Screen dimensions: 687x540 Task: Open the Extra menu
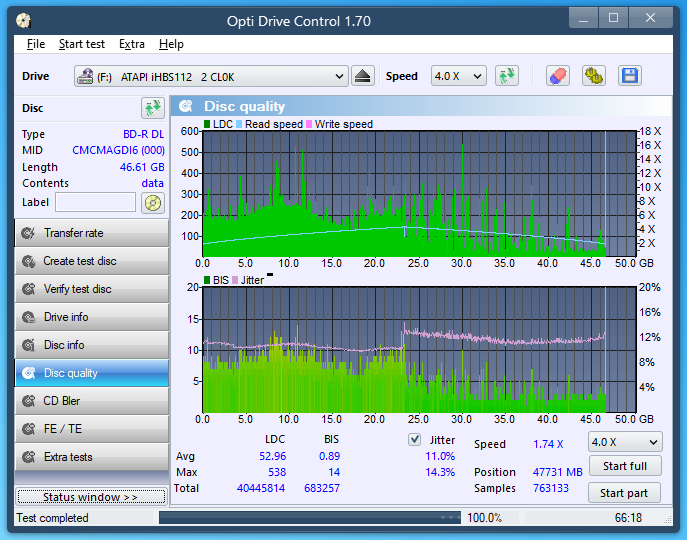131,44
